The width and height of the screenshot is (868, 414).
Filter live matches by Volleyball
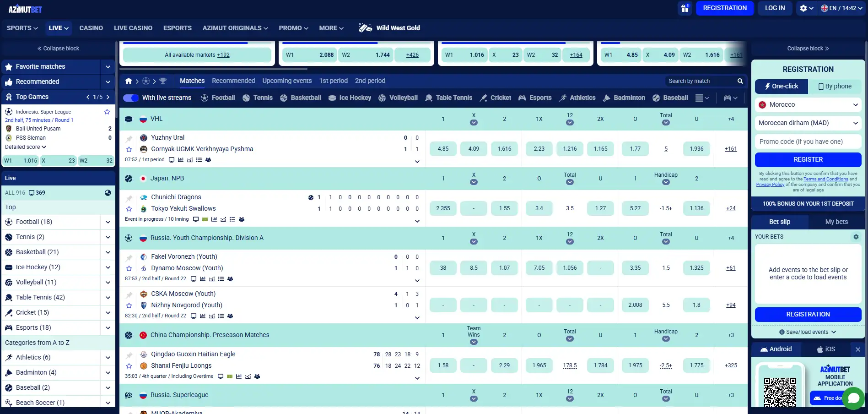[398, 98]
